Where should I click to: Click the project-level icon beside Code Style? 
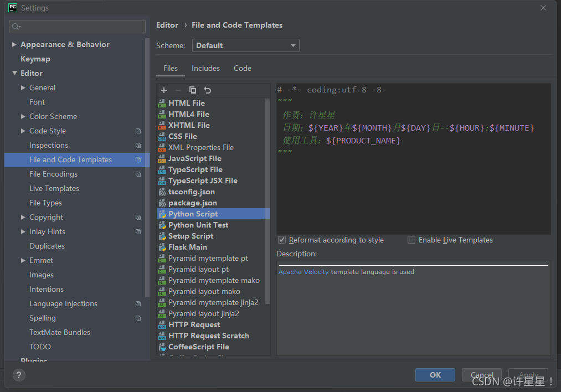[138, 131]
